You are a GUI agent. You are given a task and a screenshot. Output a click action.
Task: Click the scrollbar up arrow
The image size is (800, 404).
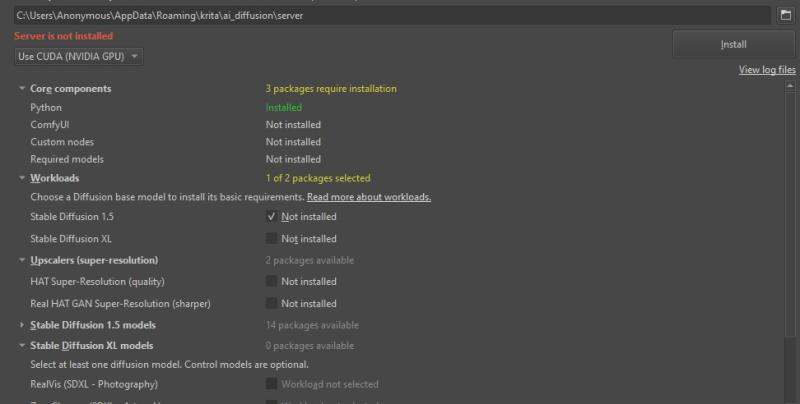790,86
